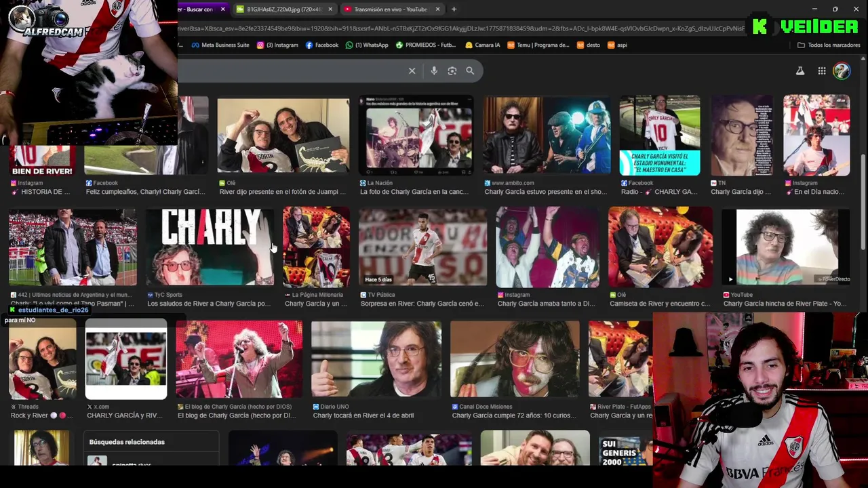Screen dimensions: 868x488
Task: Open the Google apps grid
Action: click(821, 70)
